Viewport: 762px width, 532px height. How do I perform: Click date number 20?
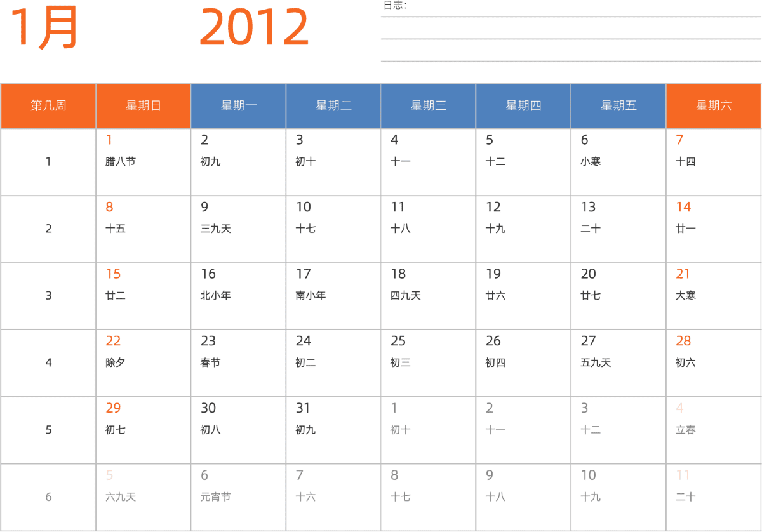pyautogui.click(x=589, y=274)
